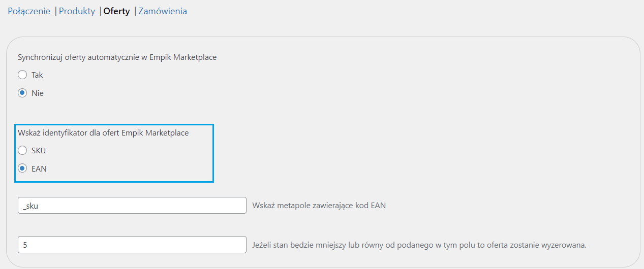Enable automatic sync with the Tak radio button
The height and width of the screenshot is (269, 644).
(x=22, y=75)
